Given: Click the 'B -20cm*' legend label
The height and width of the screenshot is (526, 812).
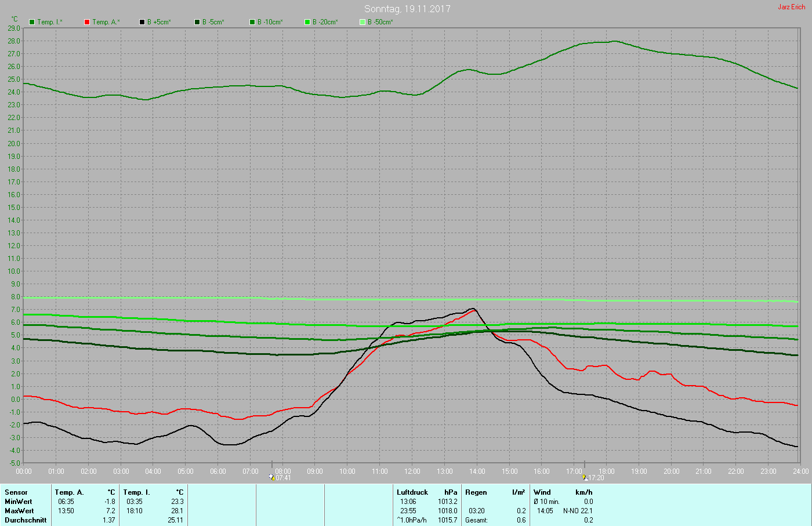Looking at the screenshot, I should pos(325,22).
